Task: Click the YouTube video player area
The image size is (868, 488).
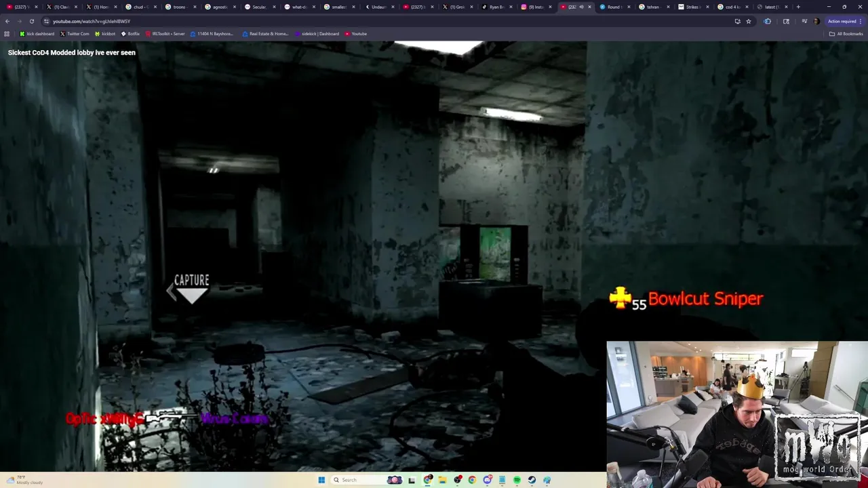Action: point(434,256)
